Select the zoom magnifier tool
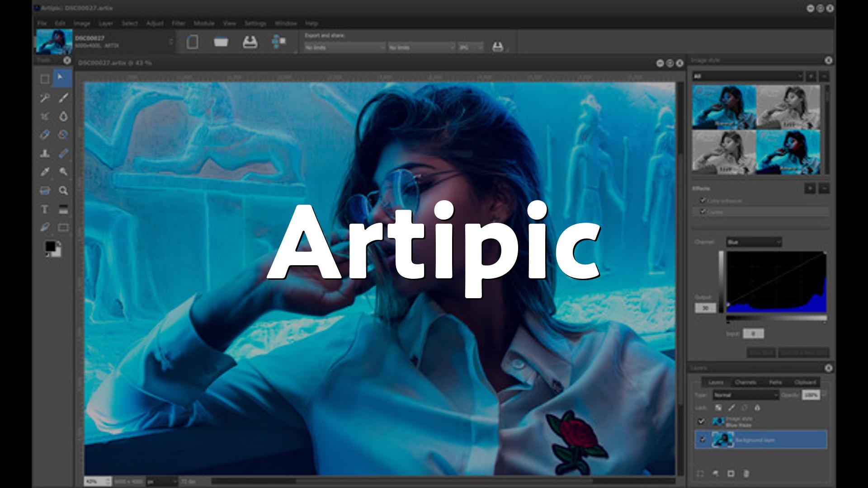The height and width of the screenshot is (488, 868). 63,191
